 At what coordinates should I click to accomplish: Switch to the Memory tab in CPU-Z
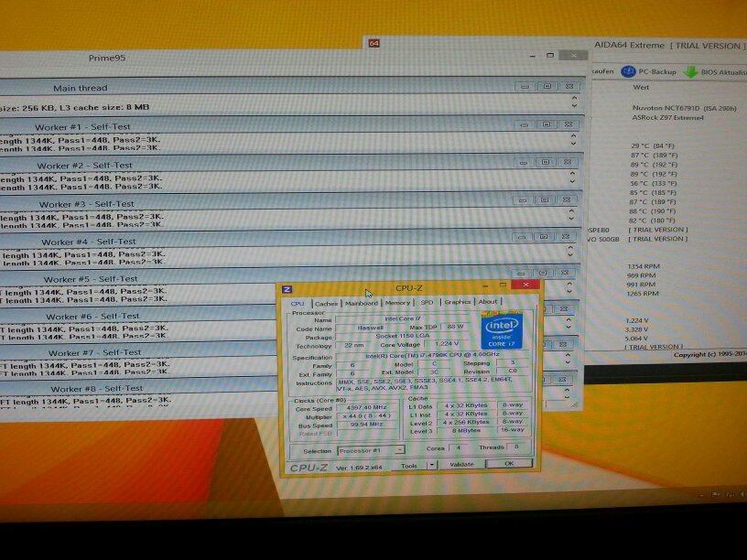coord(397,302)
